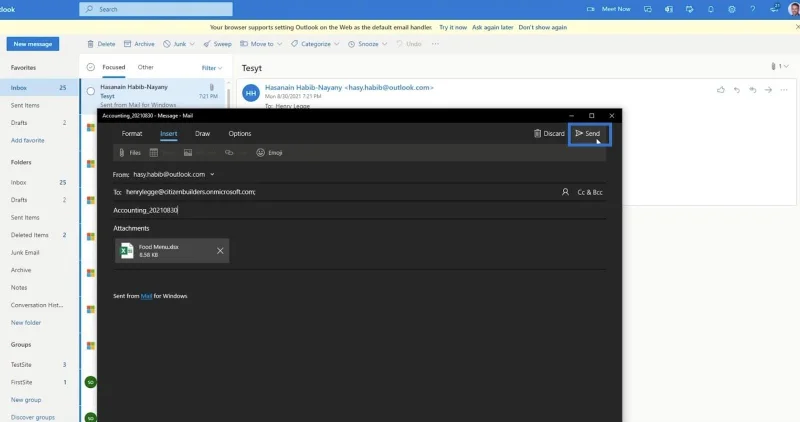
Task: Click the Outlook search box
Action: (x=156, y=9)
